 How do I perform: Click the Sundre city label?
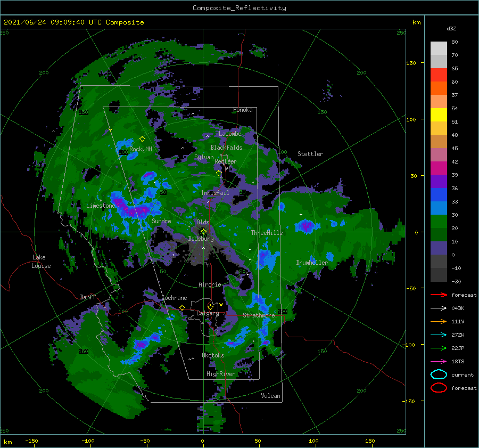[161, 221]
